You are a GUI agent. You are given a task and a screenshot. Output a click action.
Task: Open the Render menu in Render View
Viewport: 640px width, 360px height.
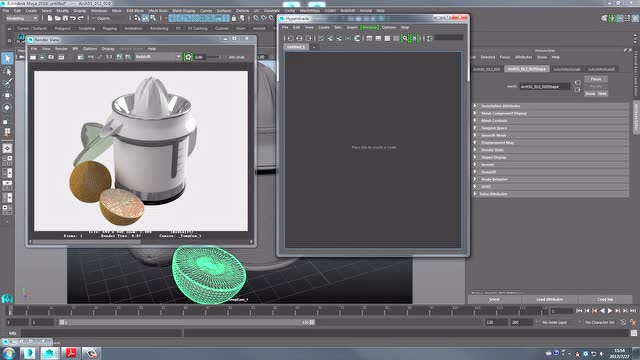[x=61, y=49]
